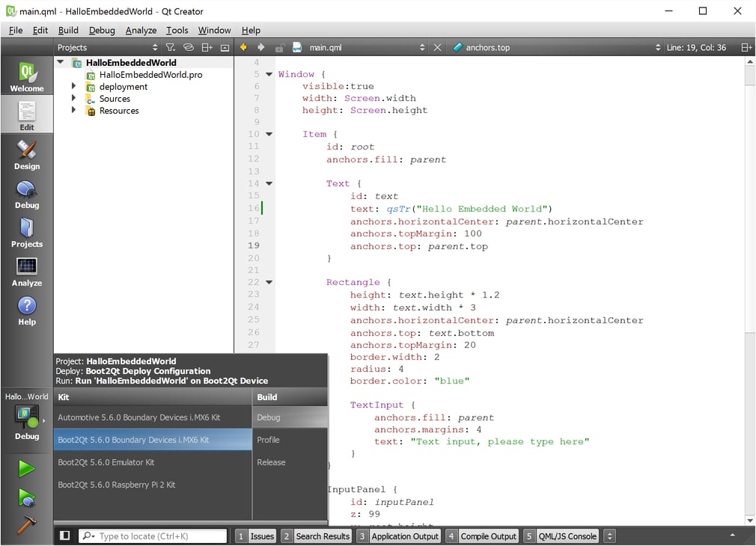Image resolution: width=756 pixels, height=546 pixels.
Task: Build project with the hammer icon
Action: tap(27, 525)
